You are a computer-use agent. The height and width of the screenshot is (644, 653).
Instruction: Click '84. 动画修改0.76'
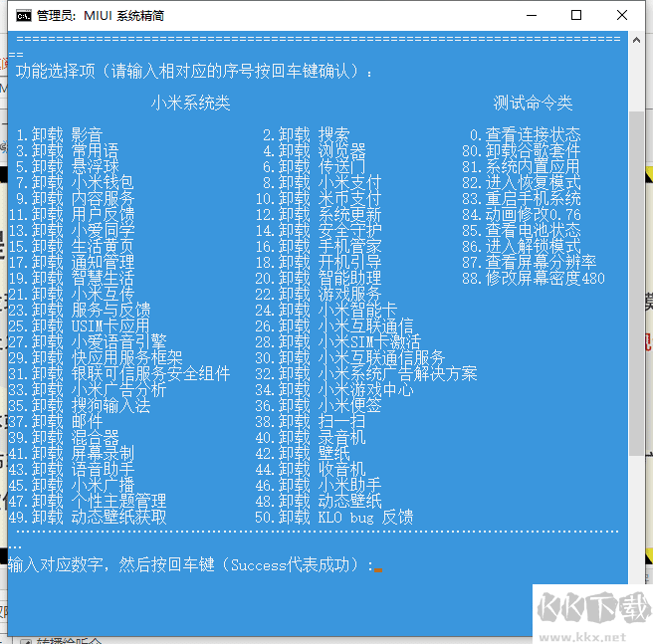(521, 215)
